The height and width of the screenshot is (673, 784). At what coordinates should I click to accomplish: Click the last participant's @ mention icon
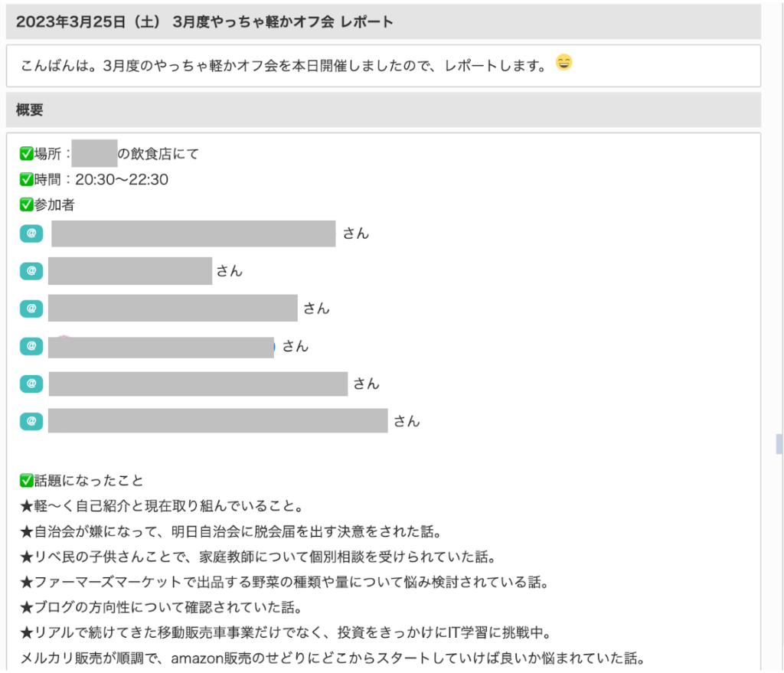point(31,420)
